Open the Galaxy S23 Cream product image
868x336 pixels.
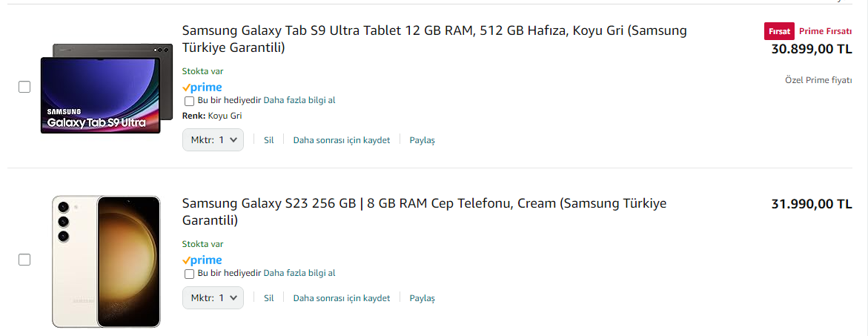pyautogui.click(x=106, y=261)
